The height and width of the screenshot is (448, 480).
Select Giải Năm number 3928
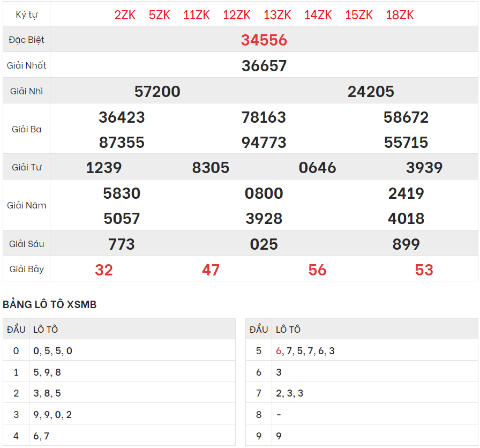(264, 219)
